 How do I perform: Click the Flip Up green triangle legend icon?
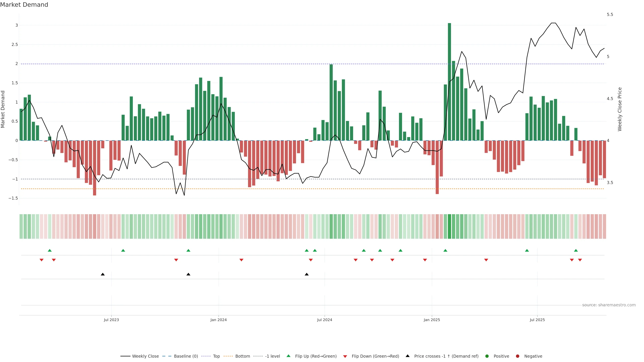(288, 356)
